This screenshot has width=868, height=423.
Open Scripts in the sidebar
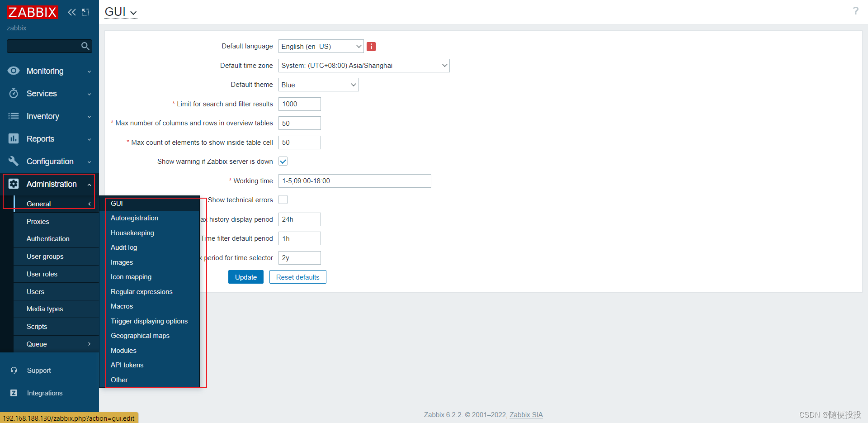pos(56,326)
